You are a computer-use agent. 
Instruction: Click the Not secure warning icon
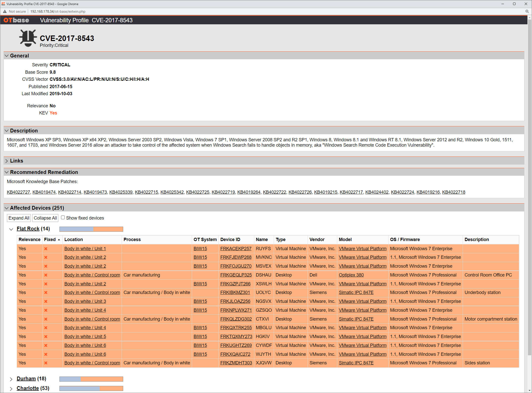tap(5, 11)
